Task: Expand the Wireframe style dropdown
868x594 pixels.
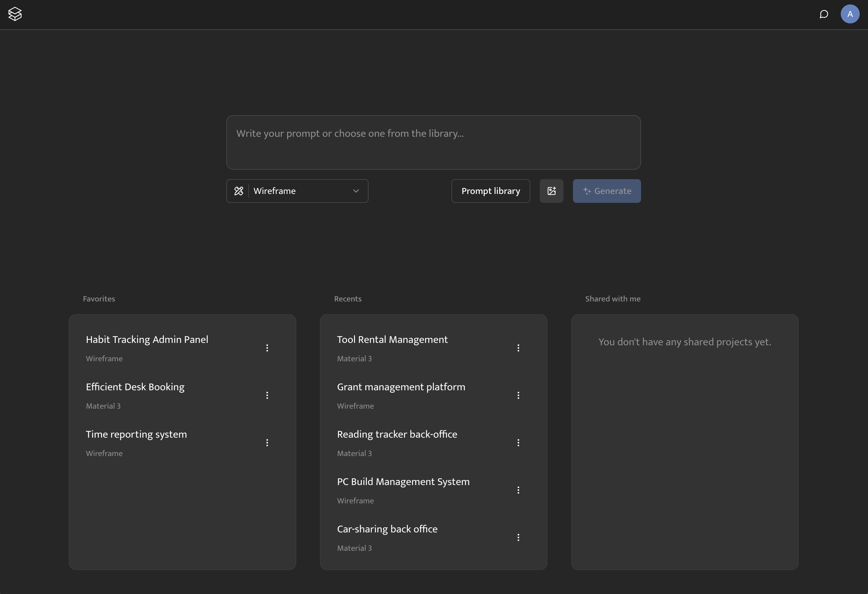Action: (x=355, y=191)
